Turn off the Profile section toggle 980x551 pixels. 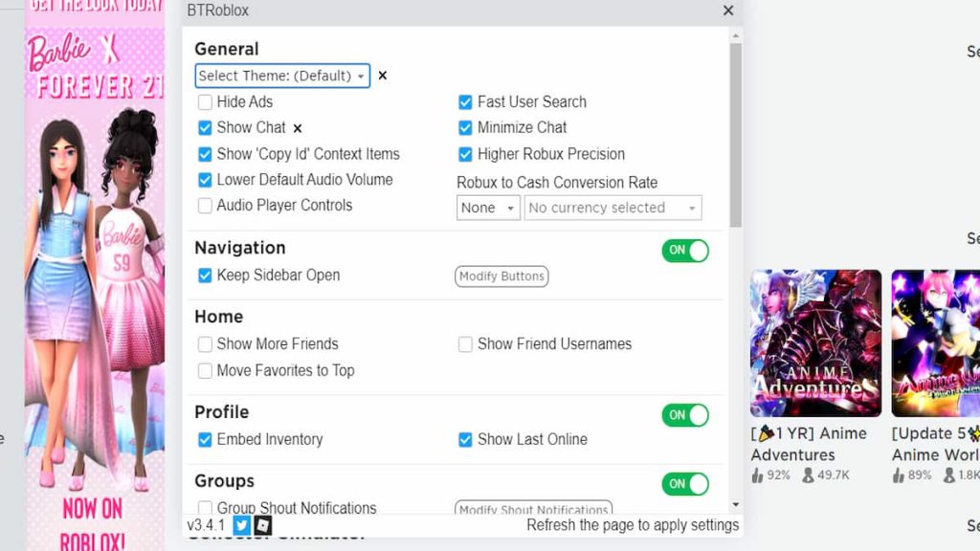[684, 415]
